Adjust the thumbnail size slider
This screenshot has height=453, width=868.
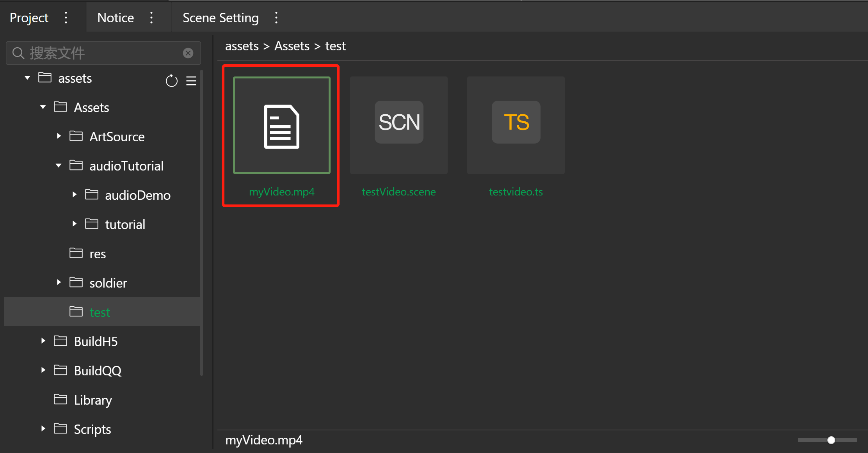tap(831, 440)
